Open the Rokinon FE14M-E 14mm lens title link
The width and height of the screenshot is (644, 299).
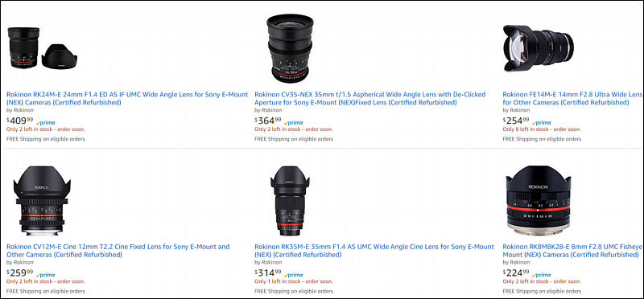click(573, 98)
